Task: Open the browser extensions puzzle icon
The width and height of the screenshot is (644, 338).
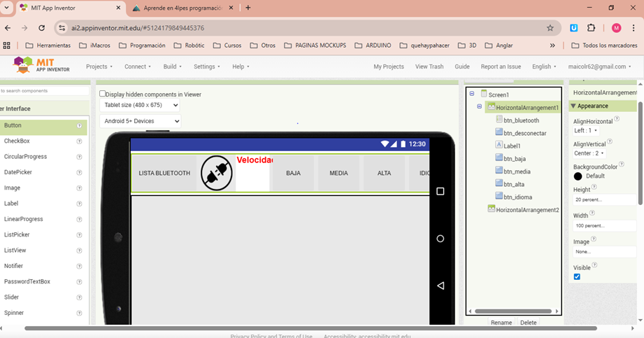Action: click(591, 28)
